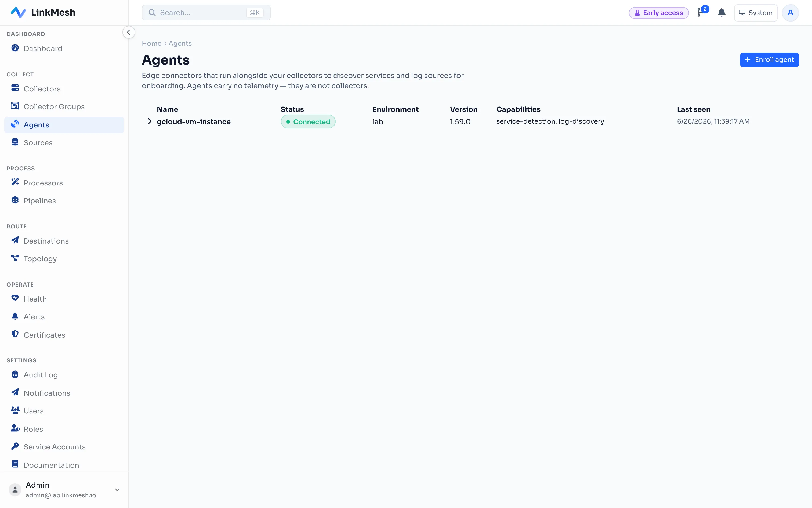Image resolution: width=812 pixels, height=508 pixels.
Task: Expand the gcloud-vm-instance row chevron
Action: (x=150, y=121)
